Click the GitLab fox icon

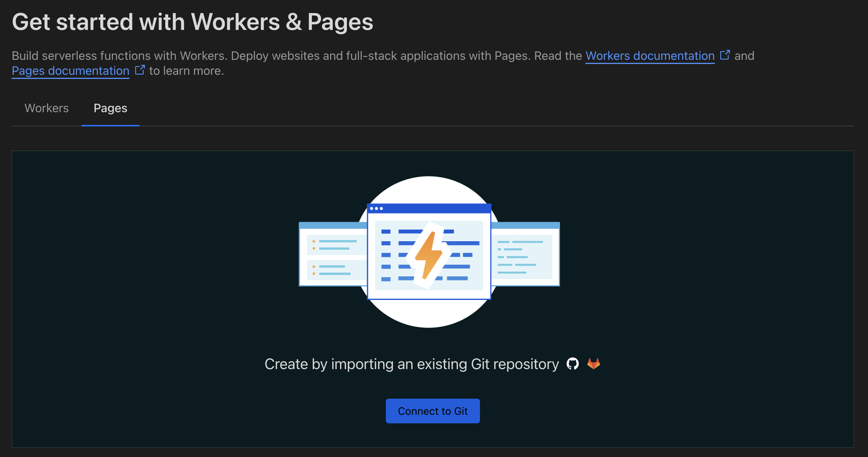click(x=594, y=364)
